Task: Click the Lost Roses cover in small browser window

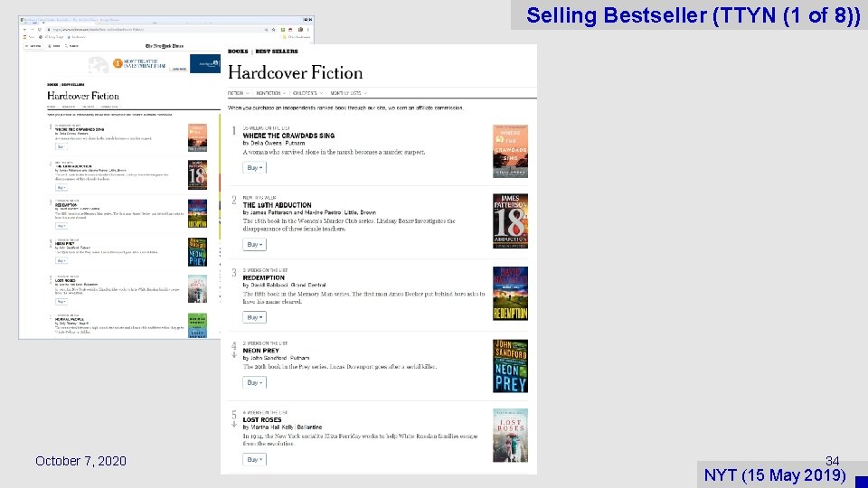Action: click(x=197, y=289)
